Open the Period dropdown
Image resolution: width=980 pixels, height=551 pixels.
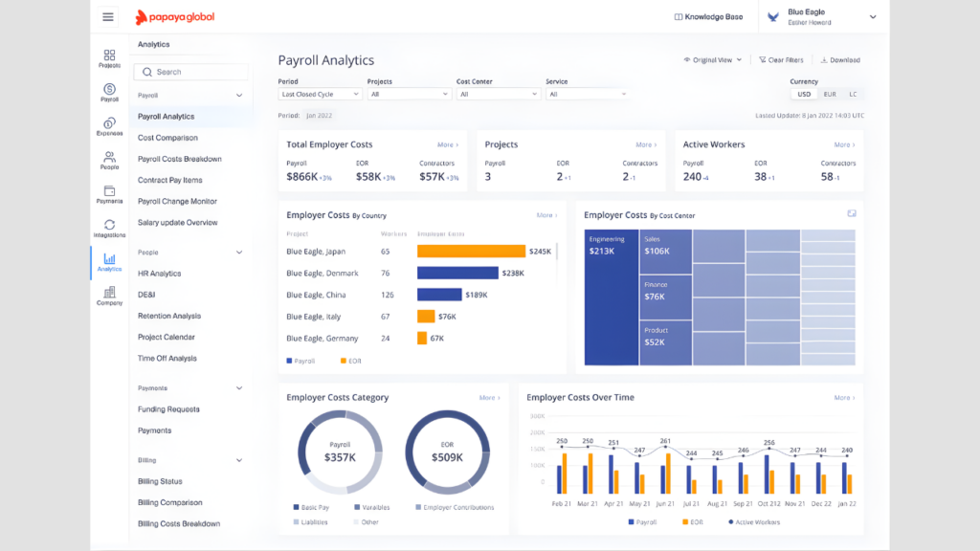pyautogui.click(x=320, y=94)
